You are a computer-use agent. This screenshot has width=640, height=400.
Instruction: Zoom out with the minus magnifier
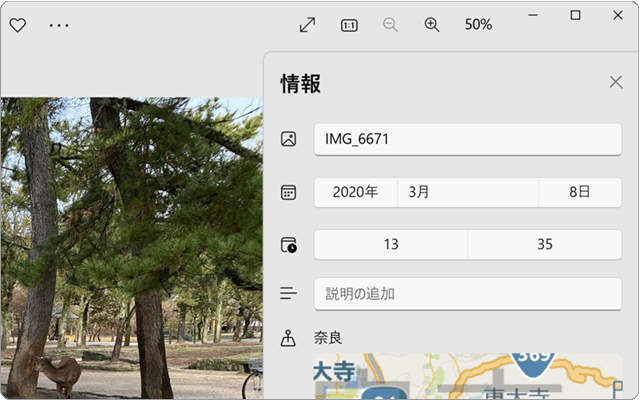tap(390, 25)
